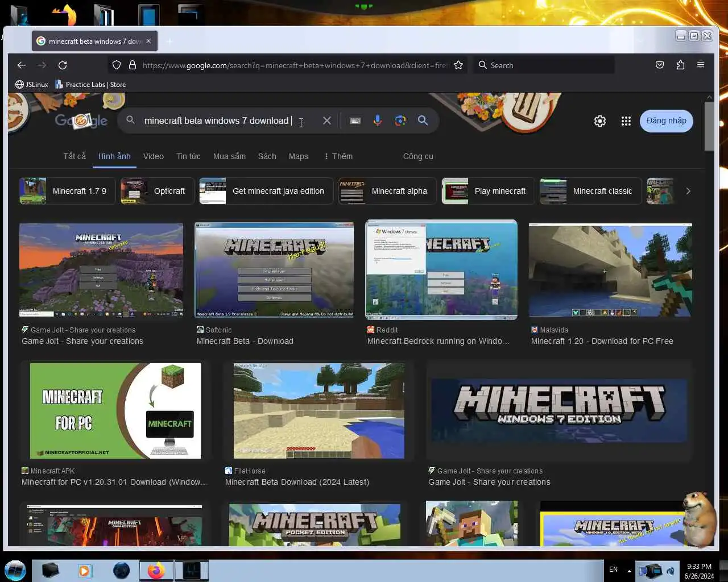Submit search with the magnifier icon
Screen dimensions: 728x582
[423, 120]
